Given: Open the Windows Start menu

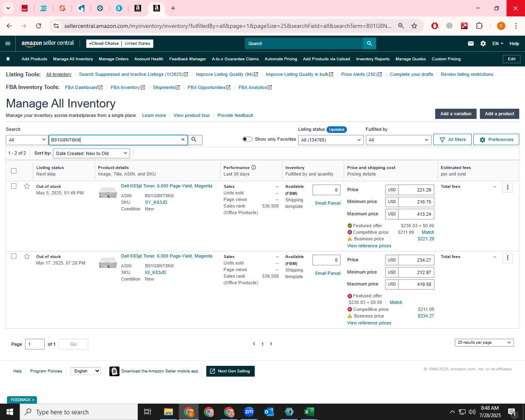Looking at the screenshot, I should coord(10,412).
